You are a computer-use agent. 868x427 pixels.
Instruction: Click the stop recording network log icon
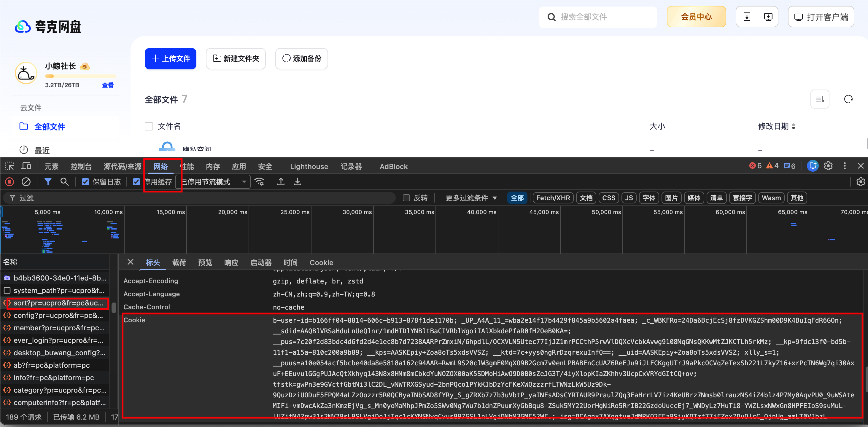point(9,182)
